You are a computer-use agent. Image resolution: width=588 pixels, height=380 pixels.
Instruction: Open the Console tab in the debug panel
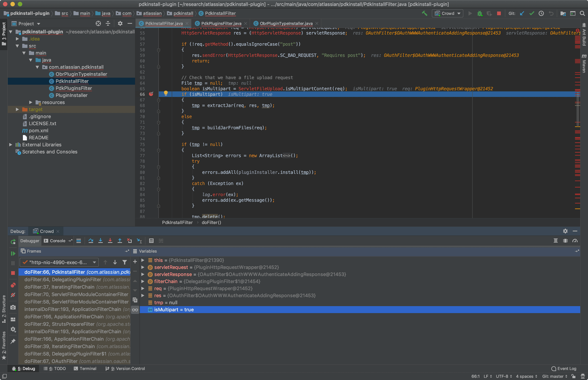tap(55, 241)
